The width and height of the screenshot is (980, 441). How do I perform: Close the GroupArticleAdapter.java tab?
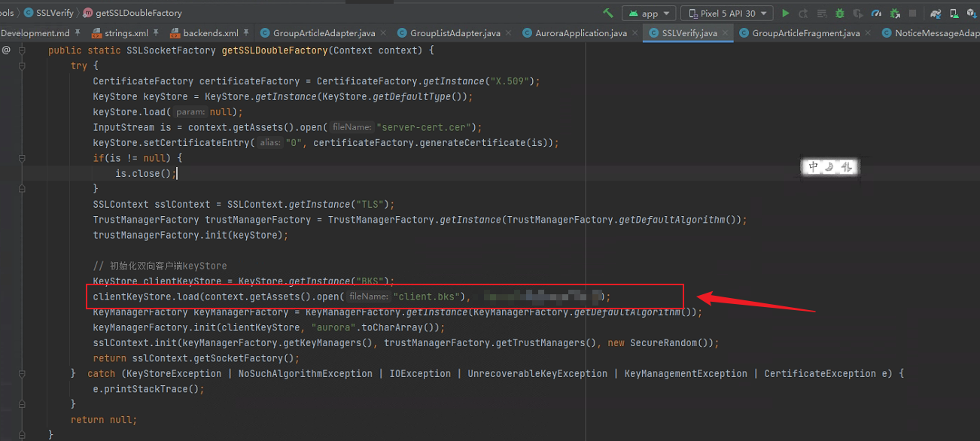[x=383, y=34]
